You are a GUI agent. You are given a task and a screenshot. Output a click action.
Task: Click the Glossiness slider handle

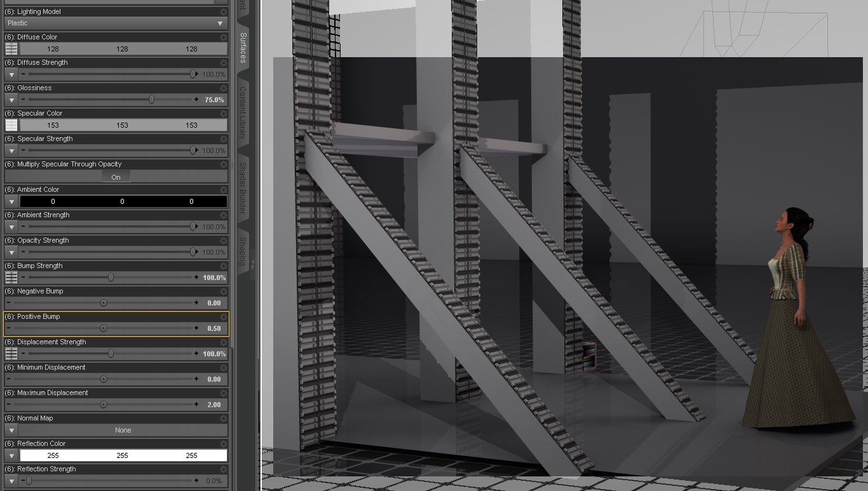tap(151, 100)
